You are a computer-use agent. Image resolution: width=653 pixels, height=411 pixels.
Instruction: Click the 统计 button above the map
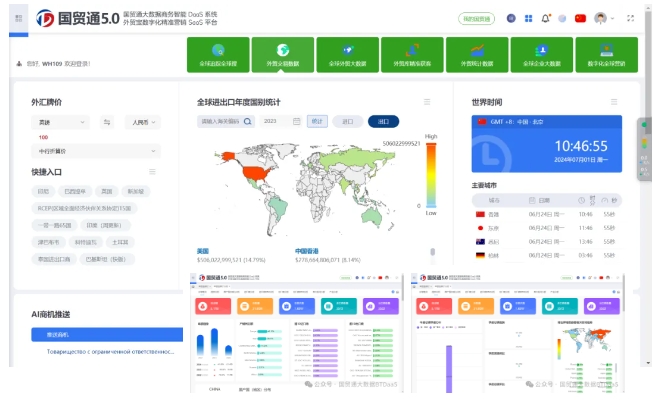[317, 121]
